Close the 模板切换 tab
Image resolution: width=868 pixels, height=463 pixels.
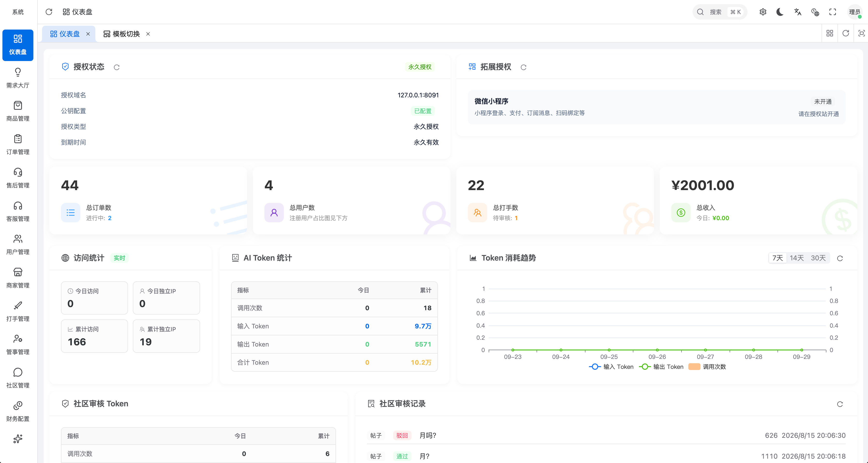[148, 34]
